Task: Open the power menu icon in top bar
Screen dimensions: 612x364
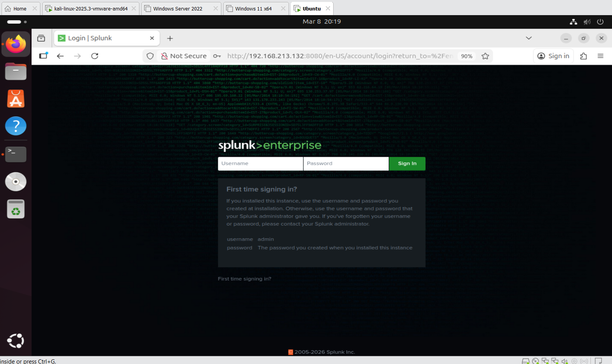Action: (x=600, y=22)
